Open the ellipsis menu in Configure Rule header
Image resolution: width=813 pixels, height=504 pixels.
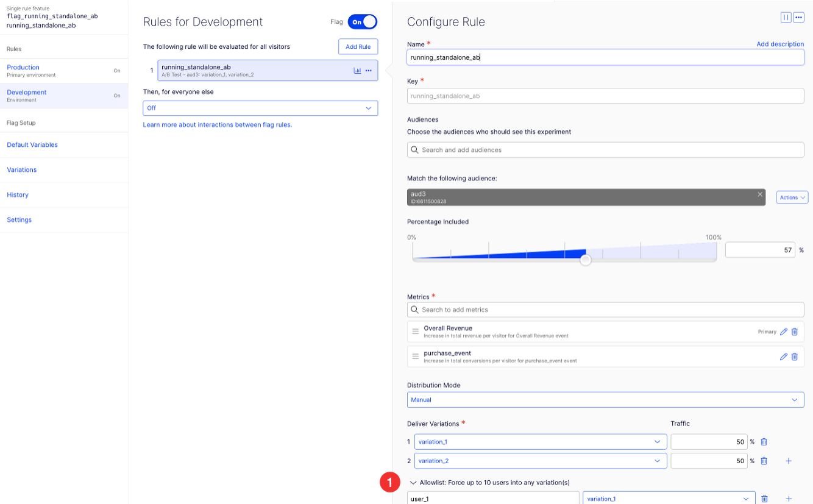tap(798, 18)
